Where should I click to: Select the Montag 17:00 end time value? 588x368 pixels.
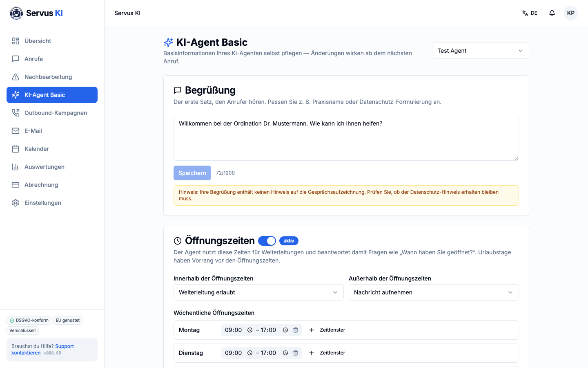(268, 330)
